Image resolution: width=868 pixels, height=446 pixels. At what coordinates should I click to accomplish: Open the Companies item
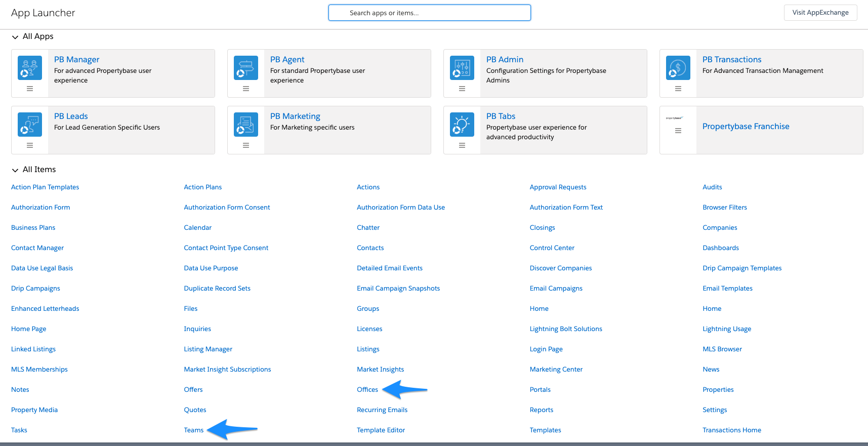[x=720, y=227]
